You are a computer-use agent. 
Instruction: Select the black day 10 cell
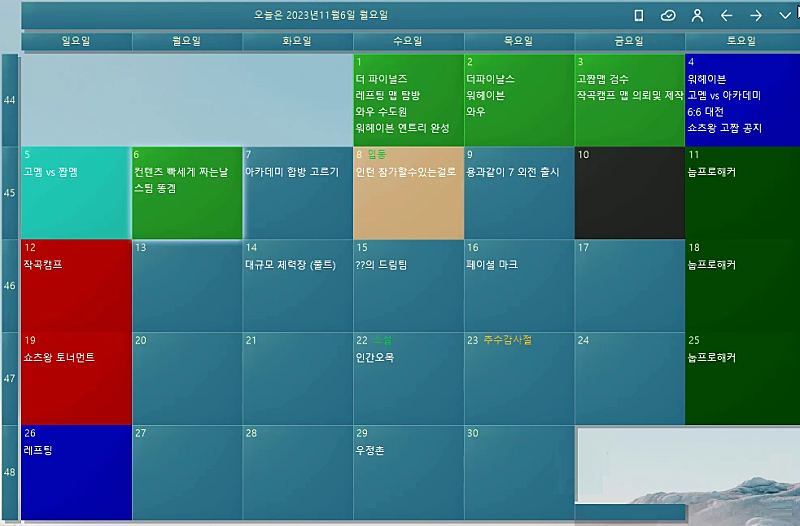click(630, 193)
